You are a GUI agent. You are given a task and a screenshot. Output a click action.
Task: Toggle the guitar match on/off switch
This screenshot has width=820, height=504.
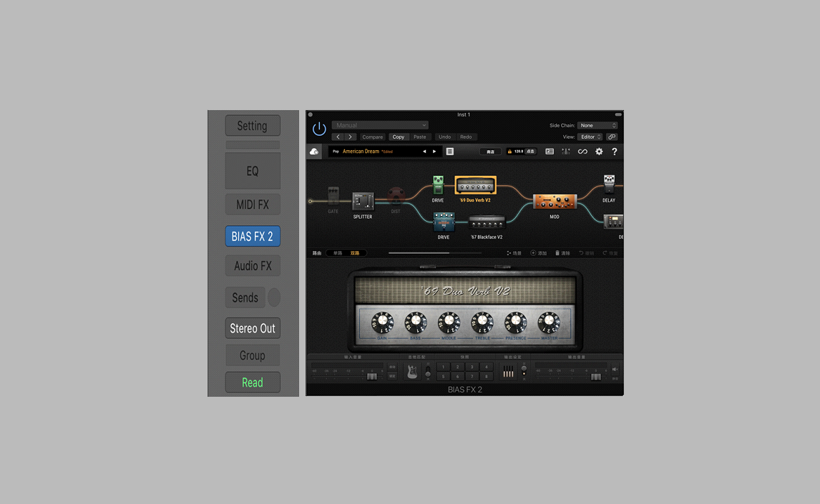tap(428, 372)
